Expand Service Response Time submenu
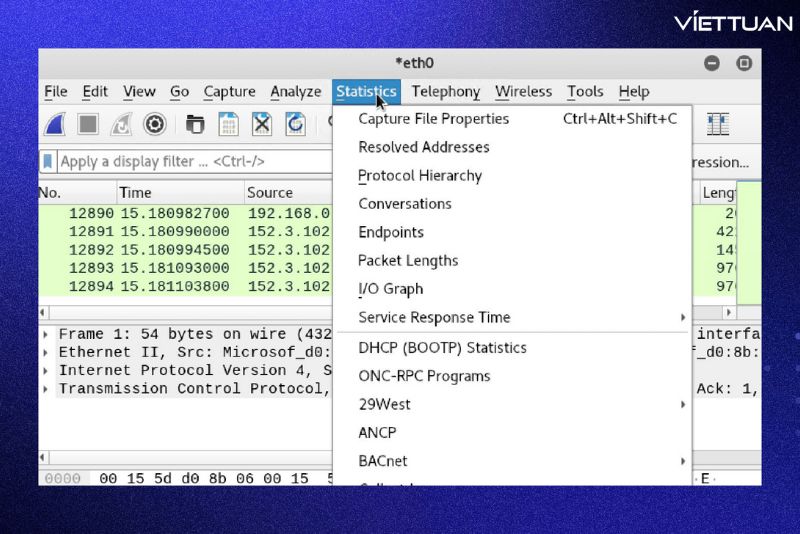800x534 pixels. coord(512,317)
